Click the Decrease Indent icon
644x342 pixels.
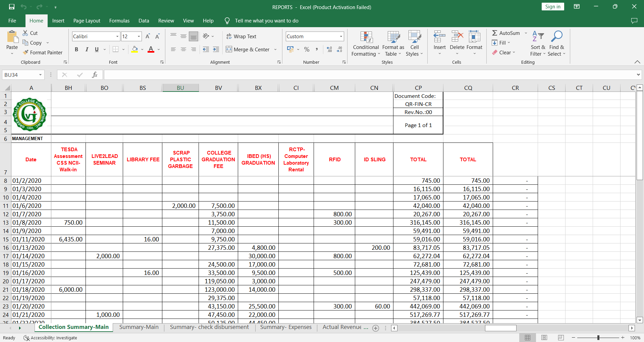tap(206, 49)
